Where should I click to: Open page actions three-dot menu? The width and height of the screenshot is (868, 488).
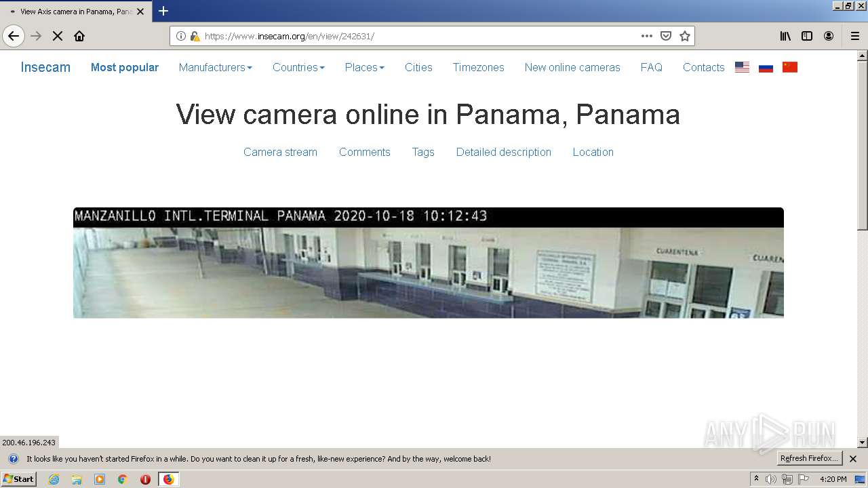click(x=647, y=36)
